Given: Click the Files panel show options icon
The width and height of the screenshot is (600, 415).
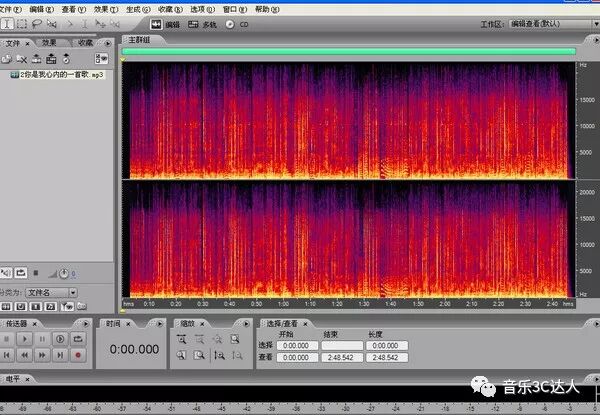Looking at the screenshot, I should coord(101,59).
